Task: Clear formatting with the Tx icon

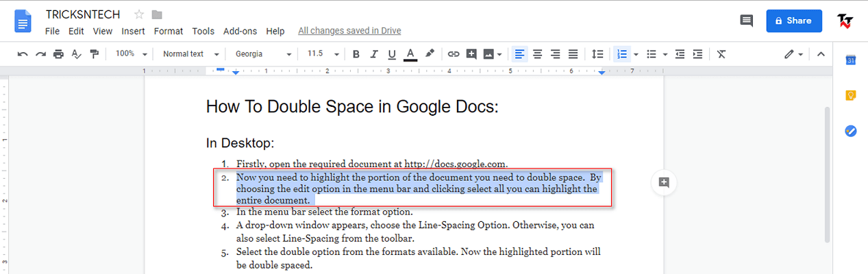Action: pos(721,54)
